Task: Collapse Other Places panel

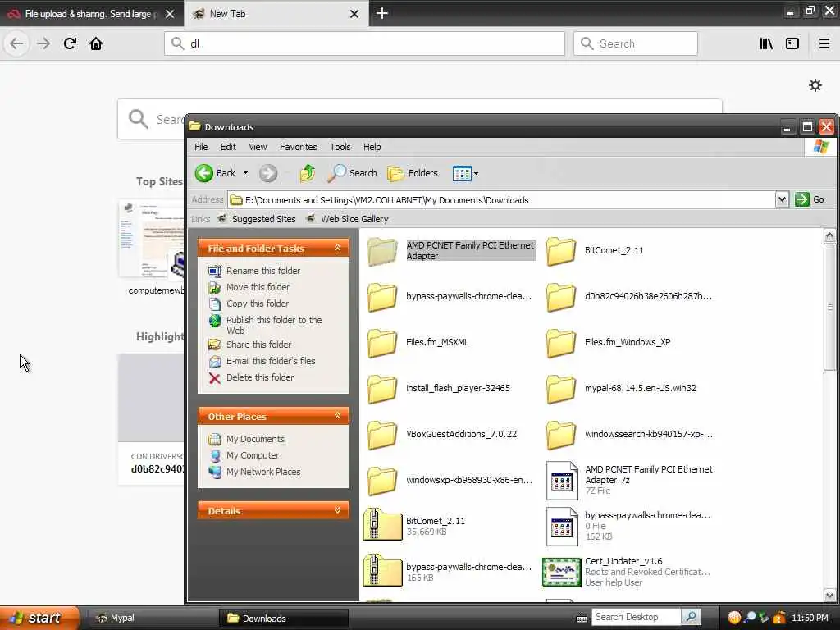Action: point(337,416)
